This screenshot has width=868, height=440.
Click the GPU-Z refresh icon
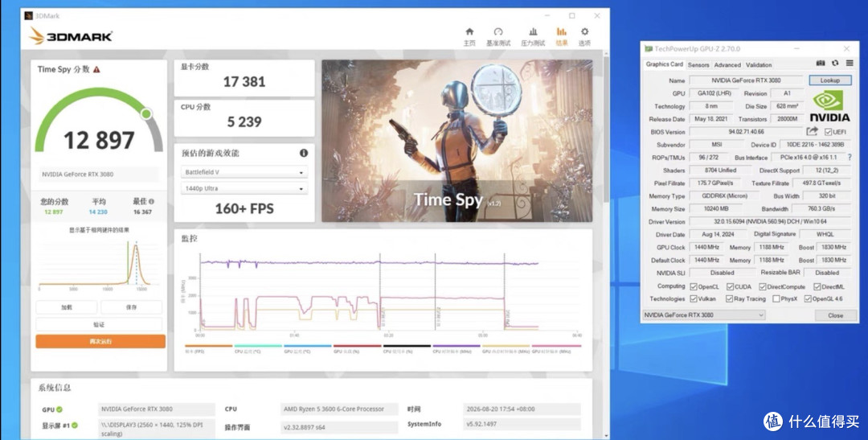835,64
